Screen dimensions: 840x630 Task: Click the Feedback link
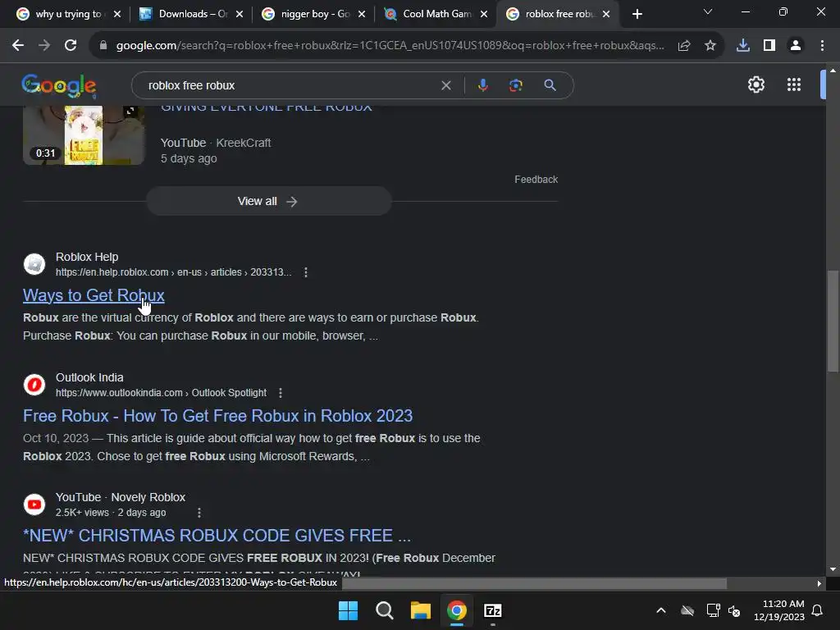tap(536, 180)
